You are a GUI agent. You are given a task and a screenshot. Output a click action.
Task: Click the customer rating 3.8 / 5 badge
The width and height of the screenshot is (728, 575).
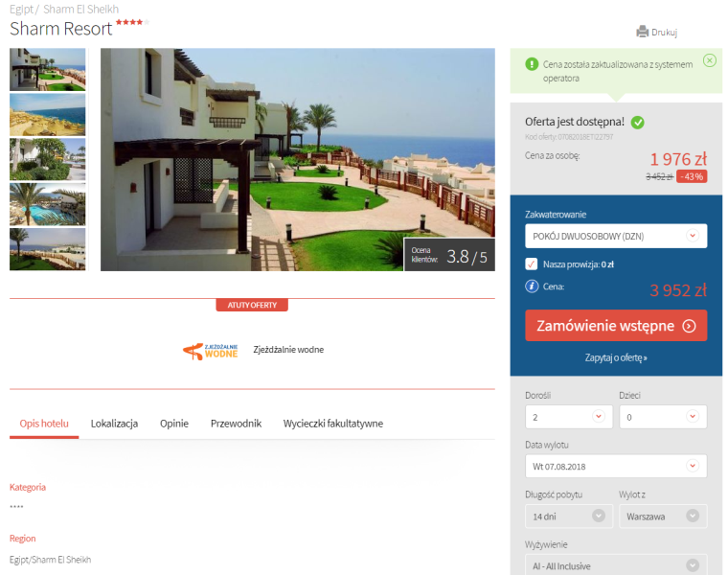tap(449, 255)
